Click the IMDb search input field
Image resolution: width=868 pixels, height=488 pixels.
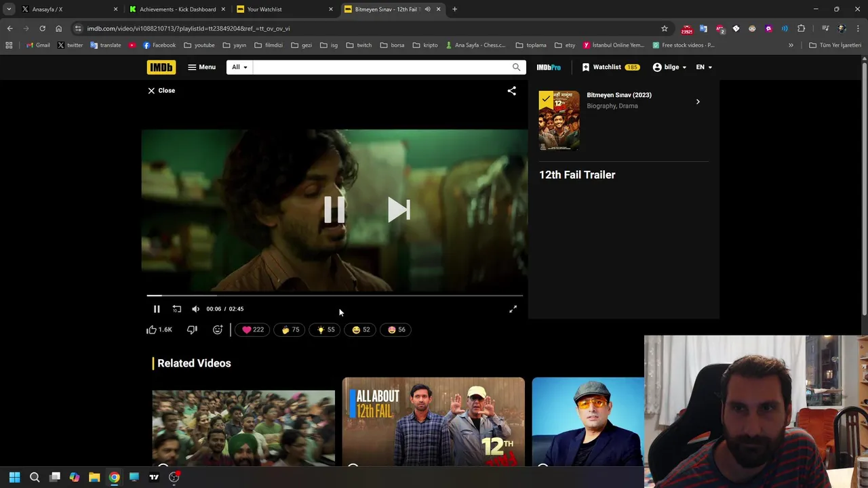coord(381,67)
